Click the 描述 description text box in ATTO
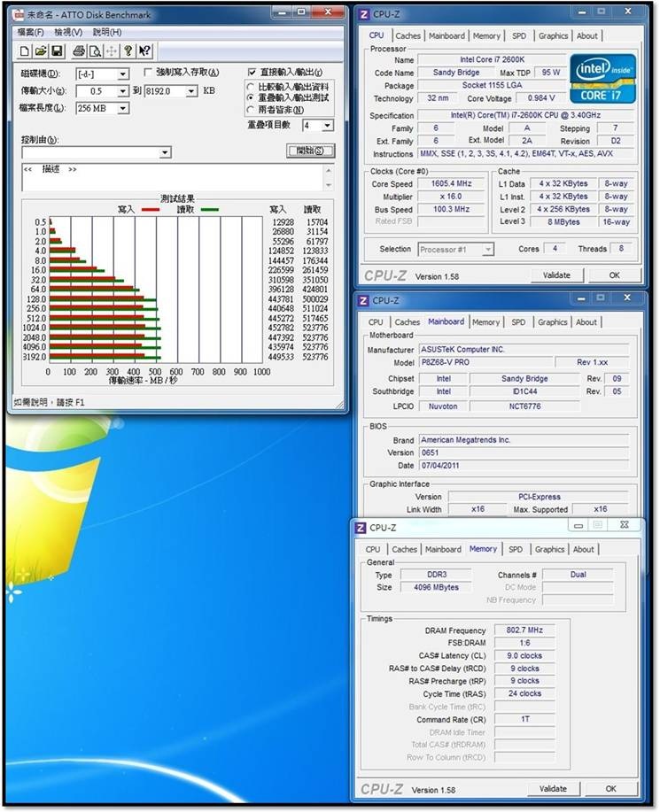The image size is (660, 812). (173, 178)
